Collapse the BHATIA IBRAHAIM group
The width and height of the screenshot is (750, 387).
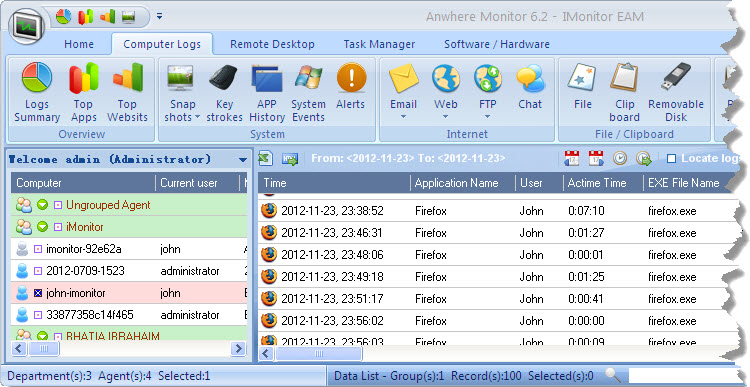click(x=43, y=336)
